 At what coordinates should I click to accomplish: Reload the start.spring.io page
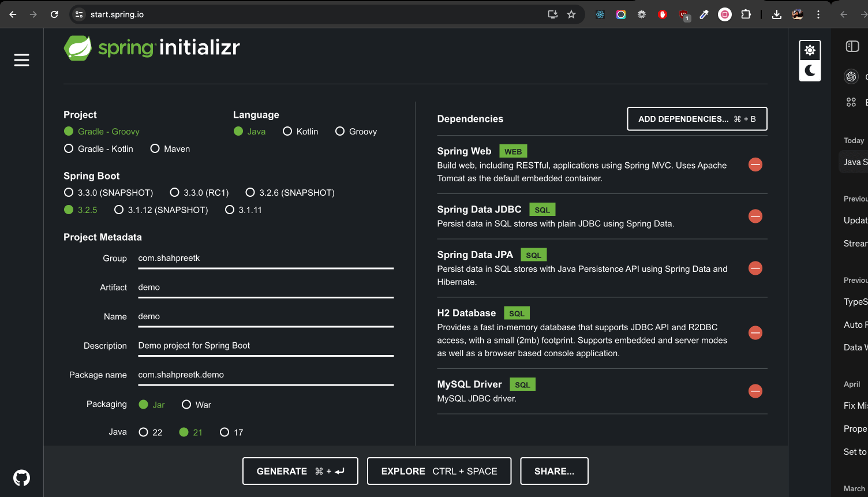point(54,14)
